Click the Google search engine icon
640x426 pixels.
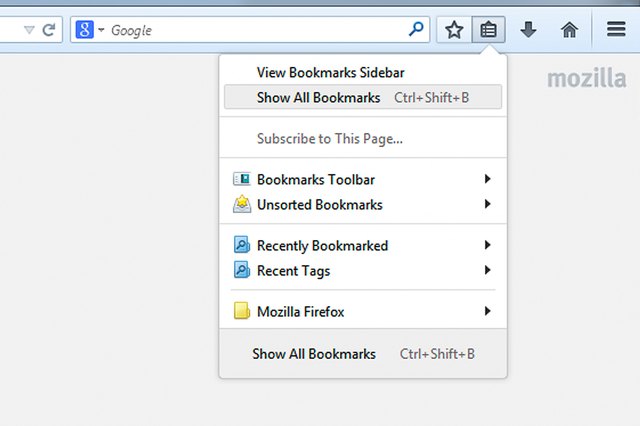[x=84, y=30]
